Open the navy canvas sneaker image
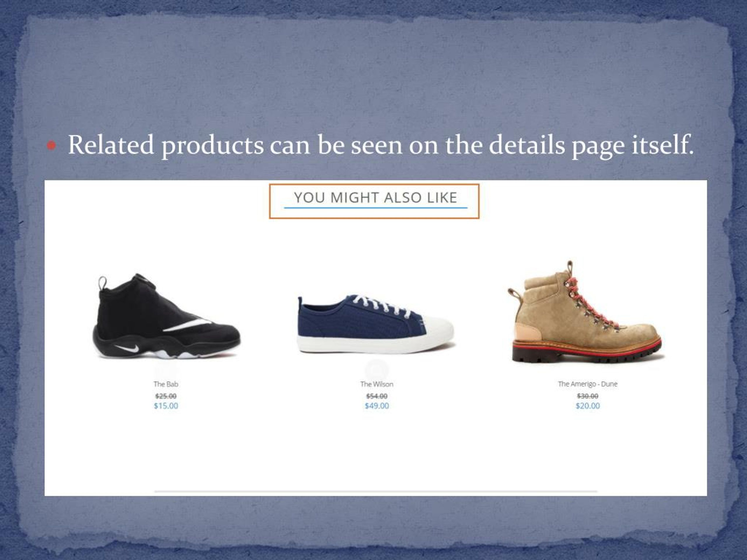Image resolution: width=747 pixels, height=560 pixels. pyautogui.click(x=376, y=324)
